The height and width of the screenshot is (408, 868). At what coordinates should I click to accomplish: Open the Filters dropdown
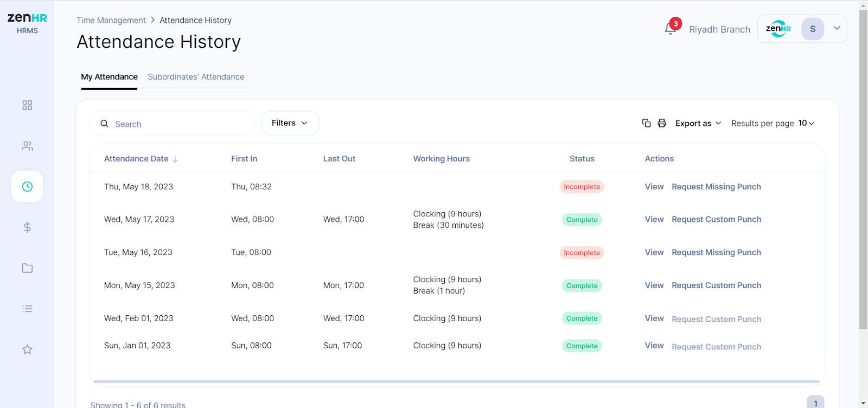coord(290,123)
